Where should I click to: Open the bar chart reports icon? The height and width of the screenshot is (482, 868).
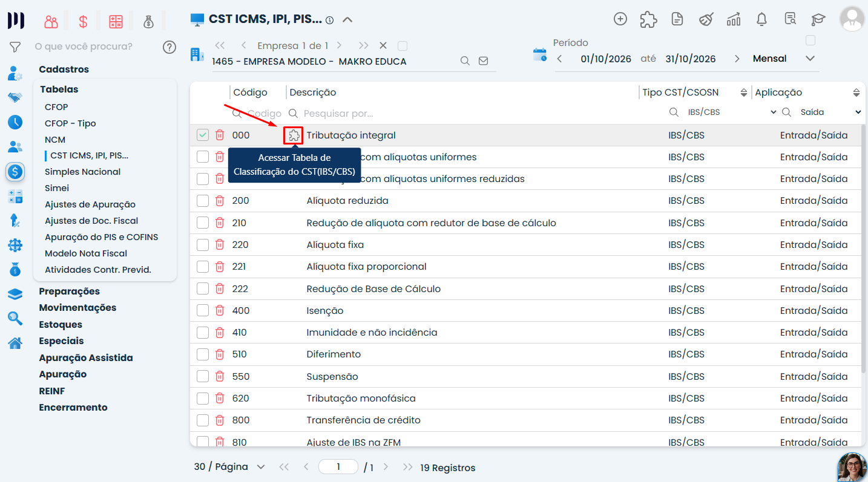(734, 19)
